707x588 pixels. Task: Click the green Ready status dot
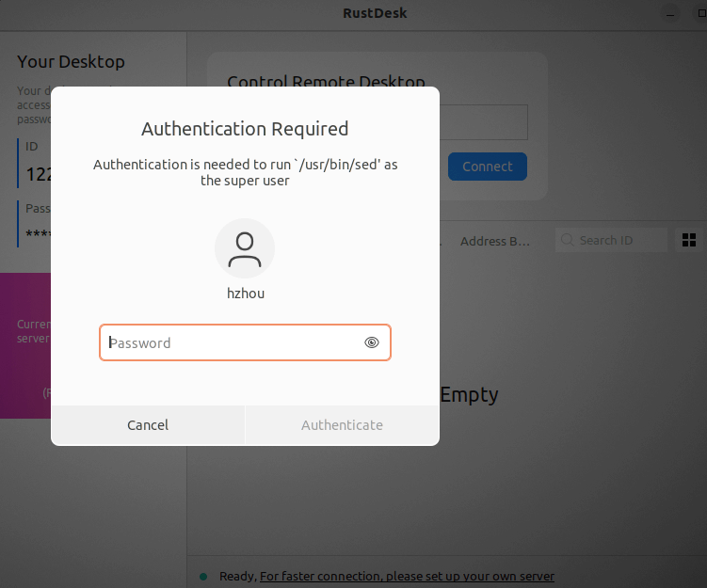[x=203, y=576]
